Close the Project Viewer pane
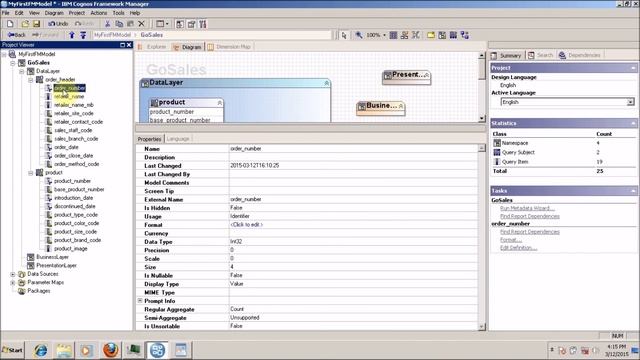 129,45
